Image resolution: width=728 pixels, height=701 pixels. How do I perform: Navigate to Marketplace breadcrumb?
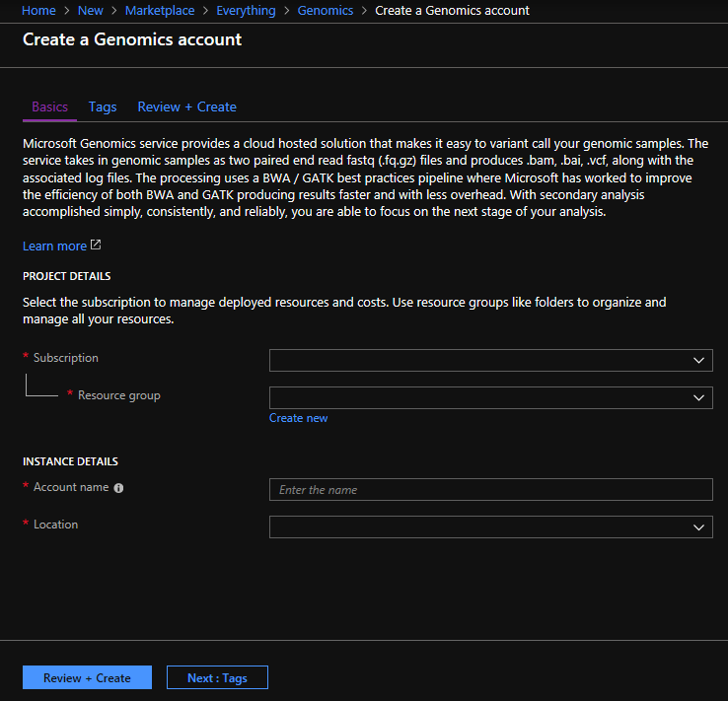(x=160, y=10)
